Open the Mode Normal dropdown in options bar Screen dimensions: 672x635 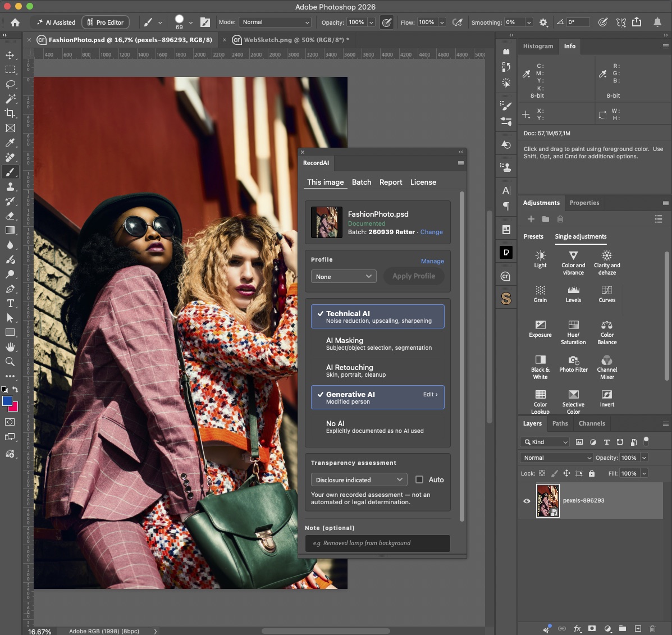coord(276,22)
